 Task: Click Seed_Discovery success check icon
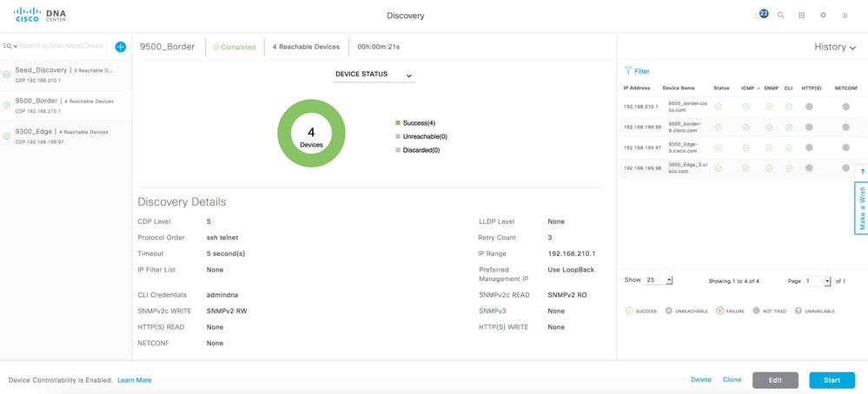pyautogui.click(x=7, y=75)
